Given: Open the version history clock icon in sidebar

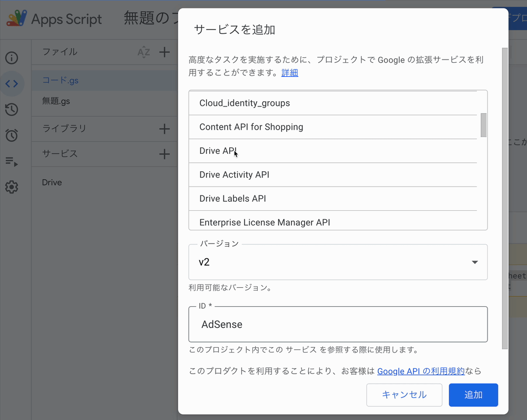Looking at the screenshot, I should pyautogui.click(x=12, y=110).
